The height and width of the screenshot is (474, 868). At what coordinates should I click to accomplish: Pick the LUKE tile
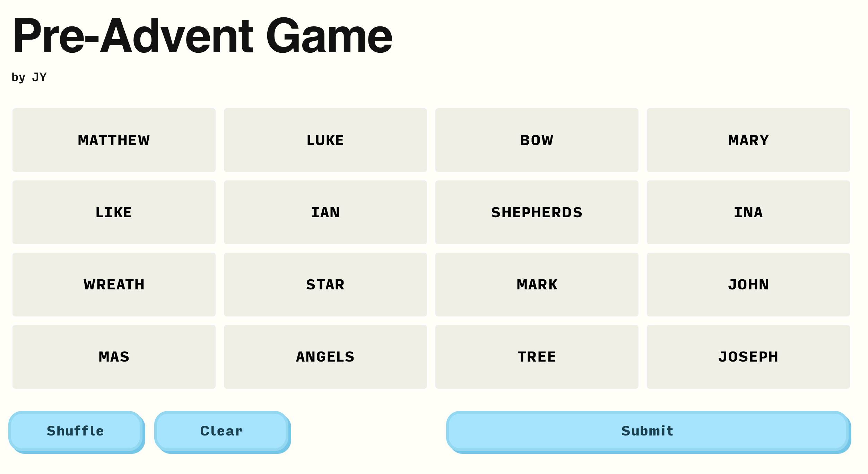click(325, 140)
